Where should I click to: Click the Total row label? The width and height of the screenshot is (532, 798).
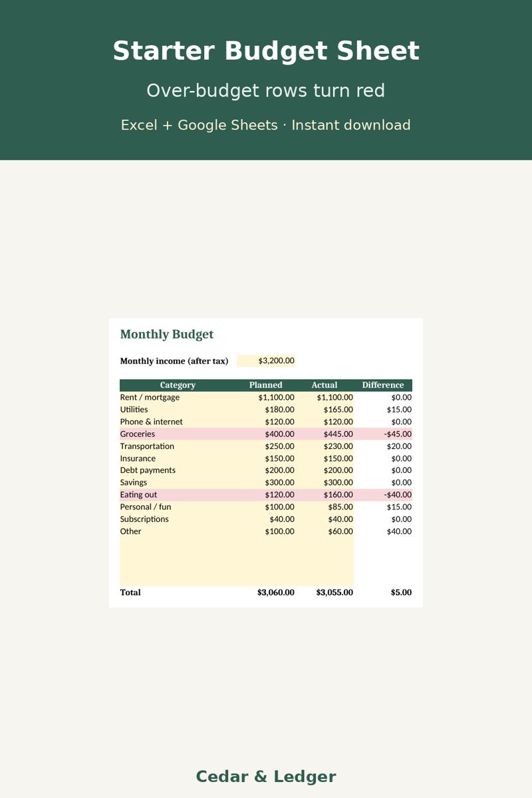[x=130, y=593]
